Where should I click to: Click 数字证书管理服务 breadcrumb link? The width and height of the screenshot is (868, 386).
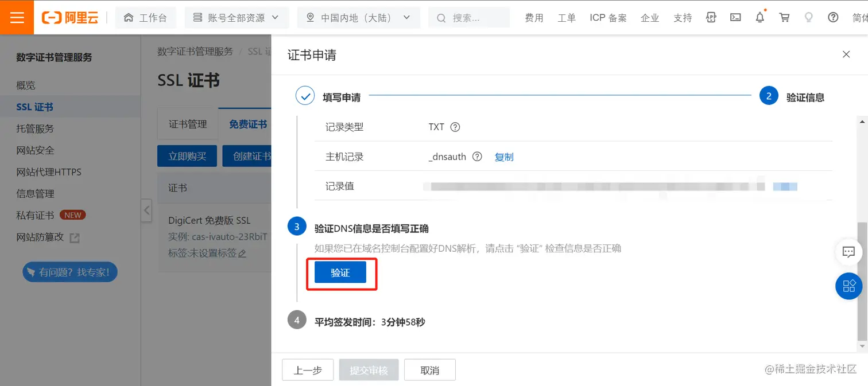[195, 52]
